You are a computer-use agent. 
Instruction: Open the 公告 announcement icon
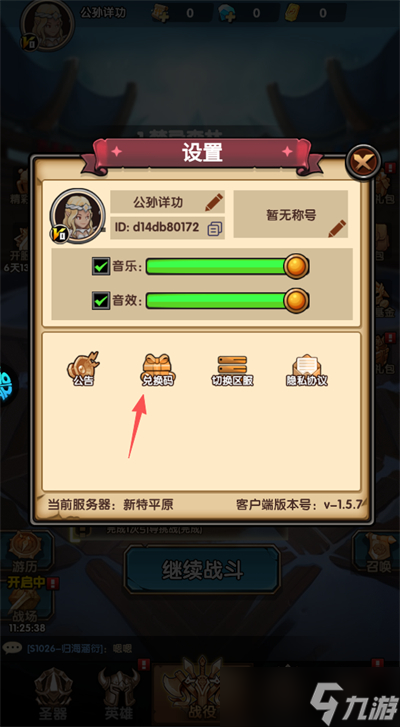tap(83, 369)
